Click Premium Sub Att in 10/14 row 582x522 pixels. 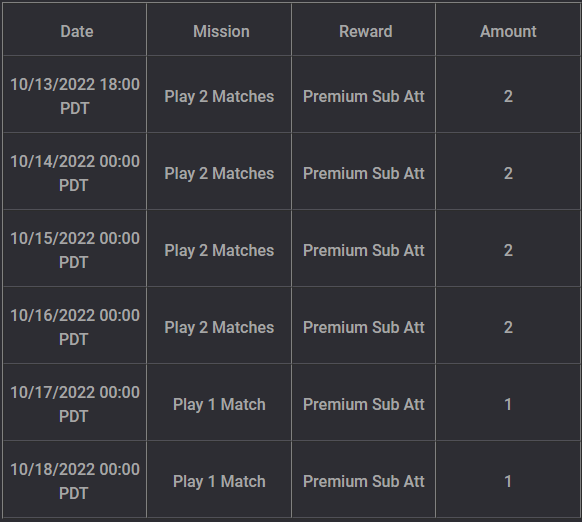click(364, 173)
